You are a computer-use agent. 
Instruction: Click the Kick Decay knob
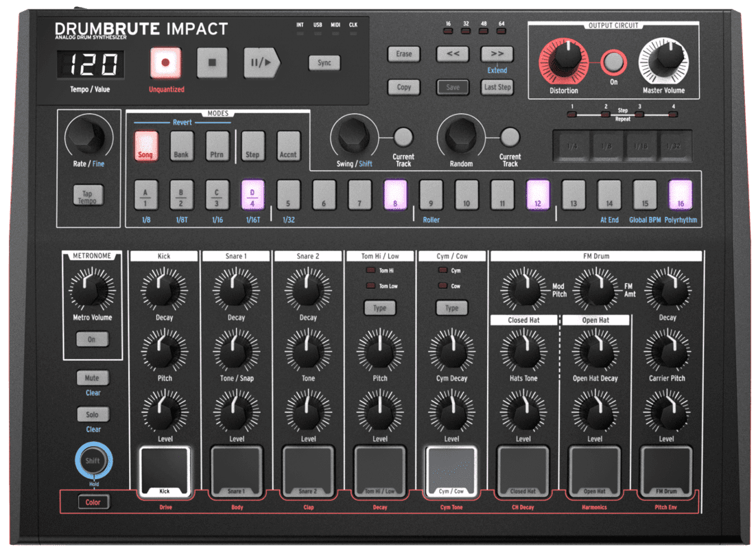tap(164, 290)
